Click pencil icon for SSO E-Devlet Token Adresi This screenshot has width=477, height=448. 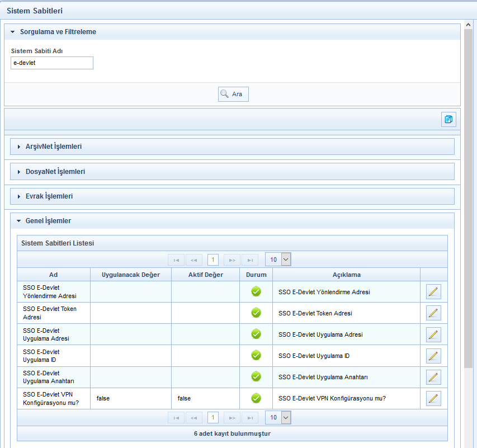click(433, 313)
